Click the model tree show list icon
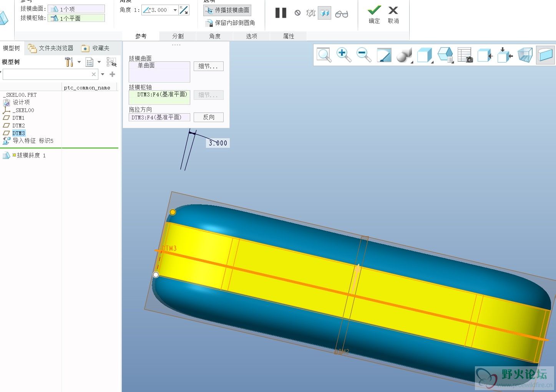Image resolution: width=556 pixels, height=392 pixels. coord(90,62)
